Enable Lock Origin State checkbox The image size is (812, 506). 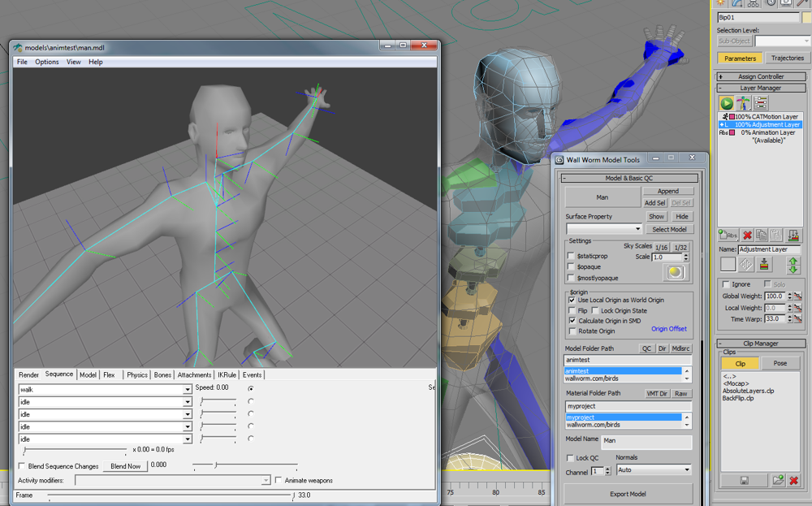click(x=595, y=311)
